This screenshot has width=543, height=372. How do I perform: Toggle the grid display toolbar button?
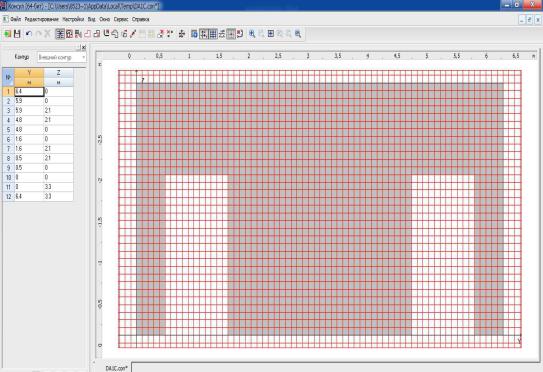coord(213,34)
